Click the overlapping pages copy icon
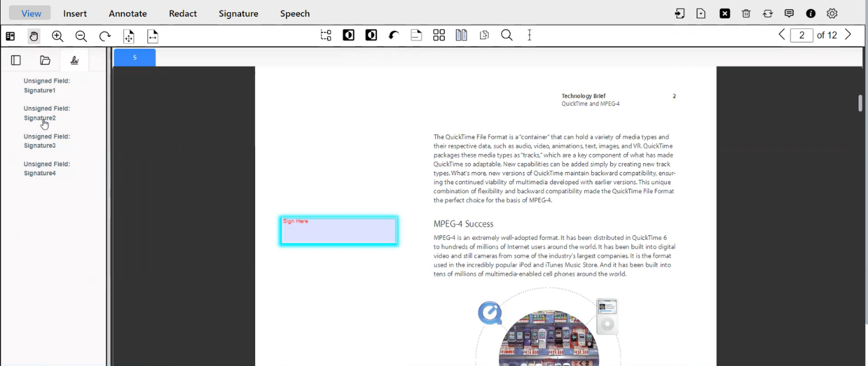The height and width of the screenshot is (366, 868). pos(484,35)
